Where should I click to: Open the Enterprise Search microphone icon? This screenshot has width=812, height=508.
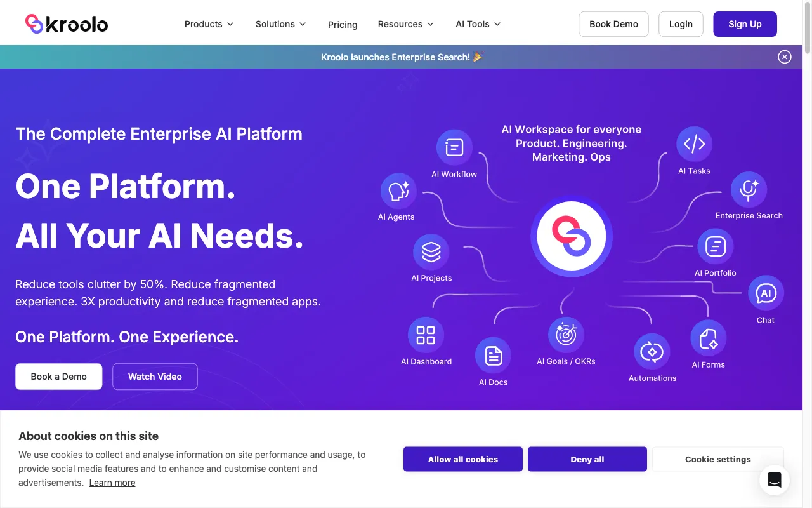pos(749,189)
